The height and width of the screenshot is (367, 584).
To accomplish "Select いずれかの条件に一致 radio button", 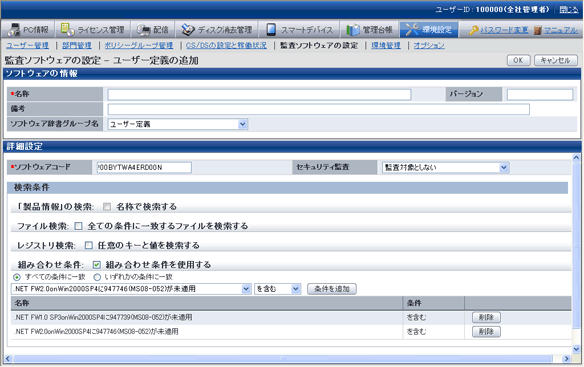I will click(97, 277).
